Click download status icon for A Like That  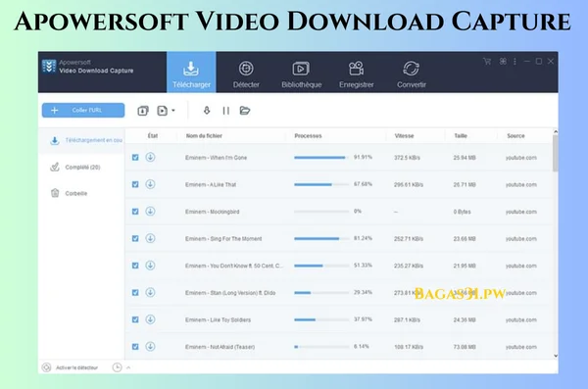tap(150, 184)
